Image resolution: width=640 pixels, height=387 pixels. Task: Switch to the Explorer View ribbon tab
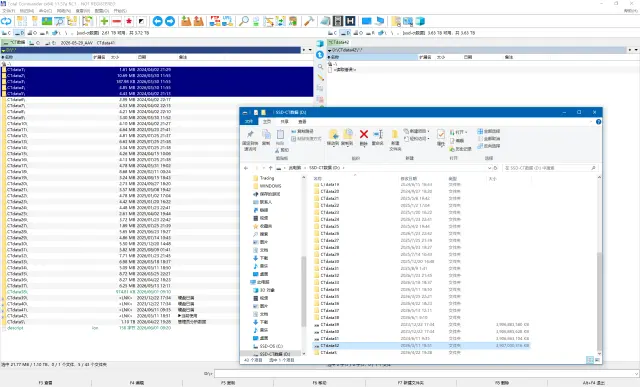pos(302,122)
